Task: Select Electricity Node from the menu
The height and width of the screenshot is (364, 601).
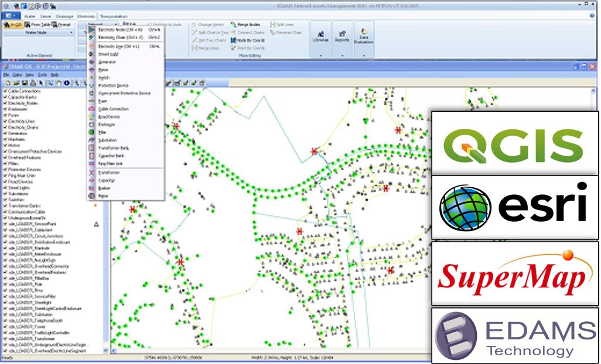Action: coord(120,29)
